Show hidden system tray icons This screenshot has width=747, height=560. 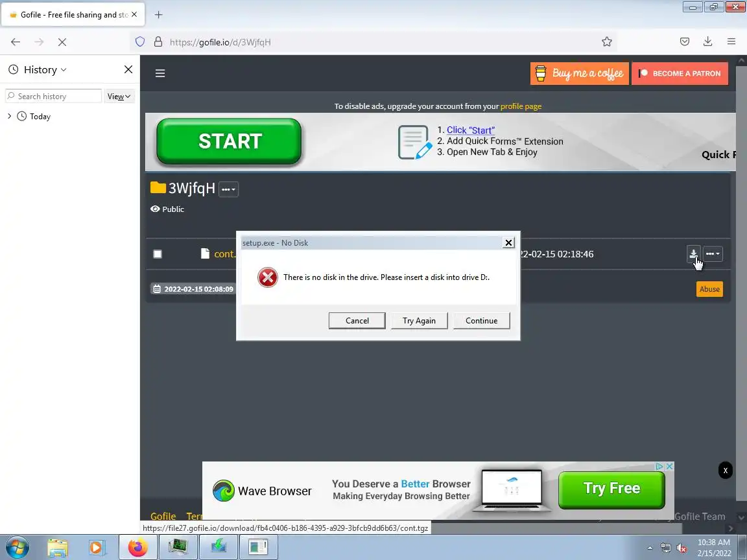coord(650,548)
